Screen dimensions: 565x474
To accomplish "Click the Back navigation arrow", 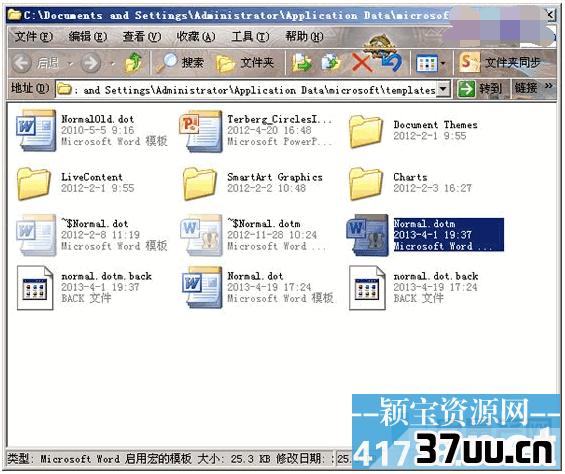I will pos(22,63).
